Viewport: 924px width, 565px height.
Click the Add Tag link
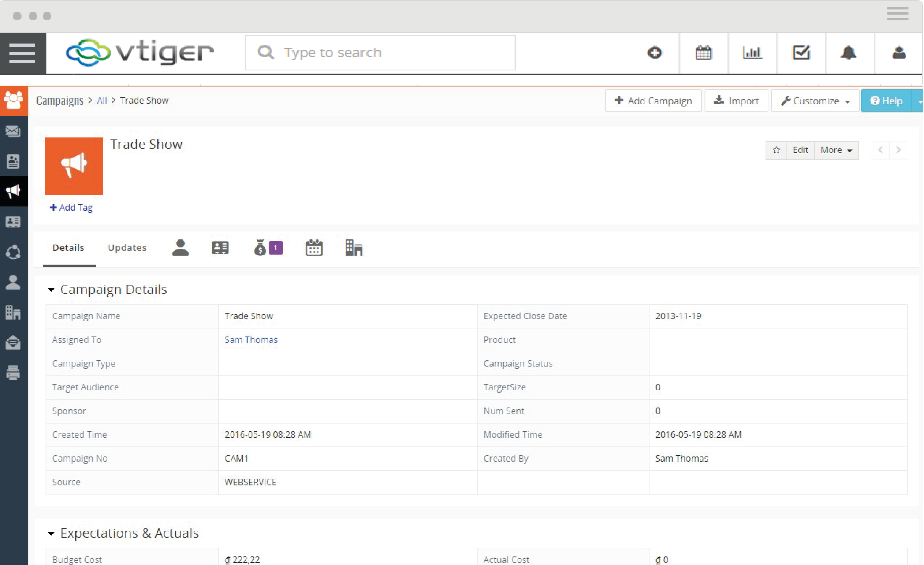(71, 207)
